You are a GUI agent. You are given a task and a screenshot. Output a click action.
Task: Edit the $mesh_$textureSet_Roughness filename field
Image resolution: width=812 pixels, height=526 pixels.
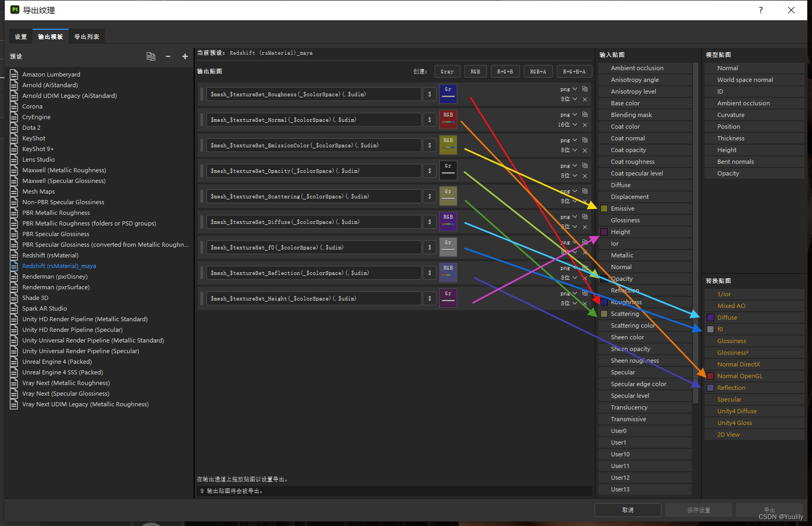tap(314, 94)
